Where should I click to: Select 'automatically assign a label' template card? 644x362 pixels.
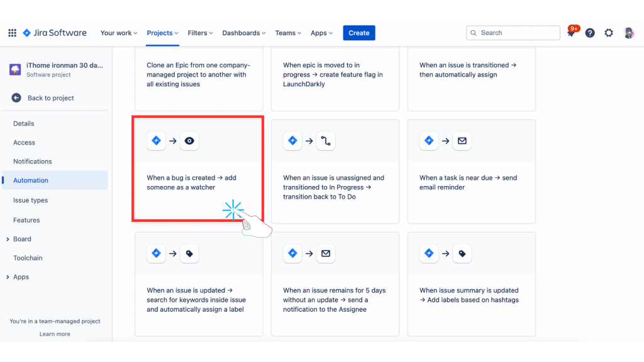click(x=199, y=284)
